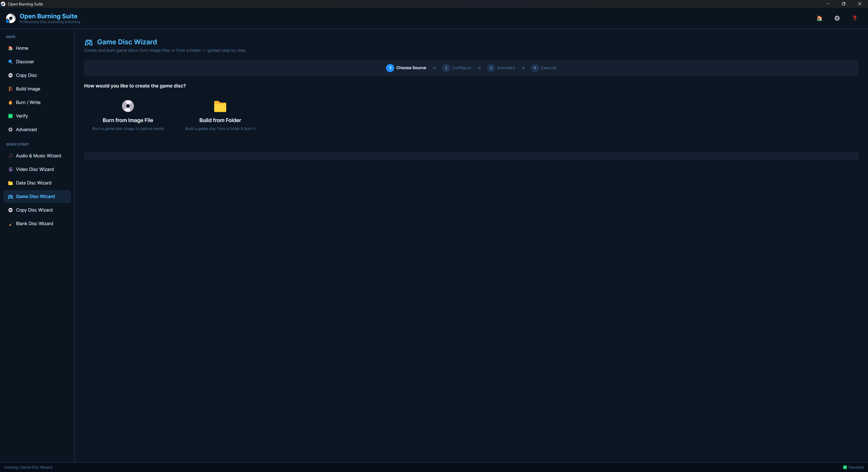Click the red question mark help icon
The width and height of the screenshot is (868, 472).
coord(854,18)
